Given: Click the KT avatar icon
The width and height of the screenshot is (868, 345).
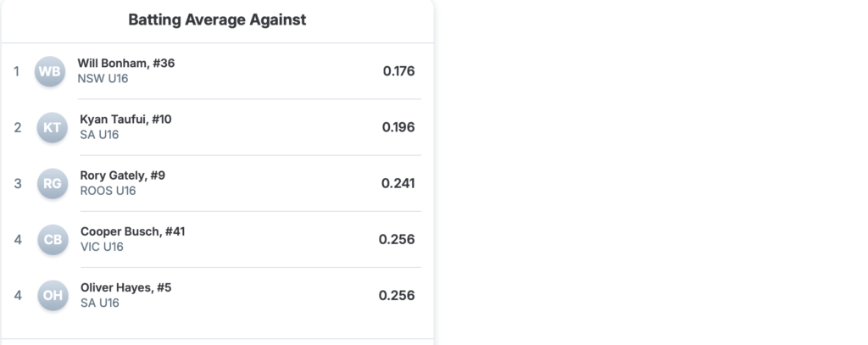Looking at the screenshot, I should pyautogui.click(x=52, y=127).
